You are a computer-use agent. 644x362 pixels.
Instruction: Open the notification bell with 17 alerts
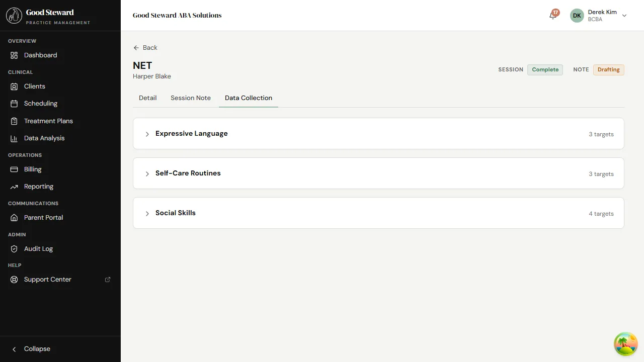point(552,16)
